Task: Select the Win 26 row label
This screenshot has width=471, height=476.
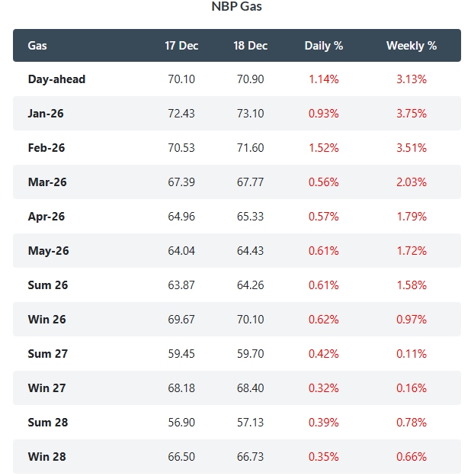Action: [46, 320]
